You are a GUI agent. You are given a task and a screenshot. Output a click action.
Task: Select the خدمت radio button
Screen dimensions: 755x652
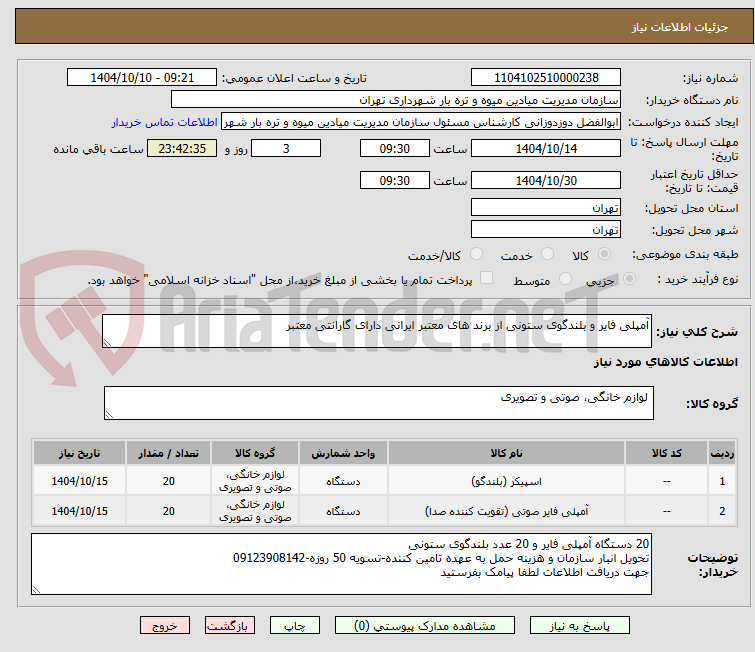click(x=547, y=254)
